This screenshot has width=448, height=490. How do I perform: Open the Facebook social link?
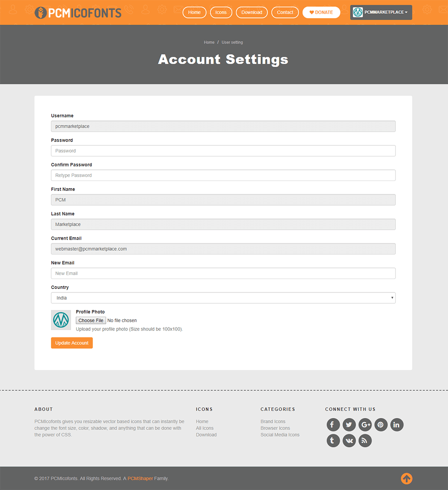coord(333,425)
